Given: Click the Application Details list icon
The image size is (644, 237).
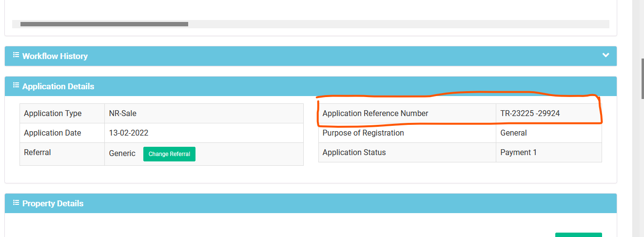Looking at the screenshot, I should [x=16, y=86].
